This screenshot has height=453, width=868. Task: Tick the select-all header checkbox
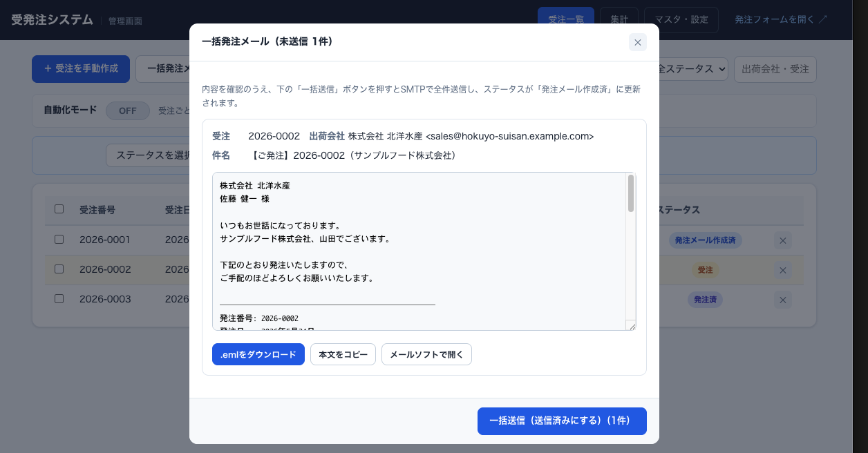59,209
